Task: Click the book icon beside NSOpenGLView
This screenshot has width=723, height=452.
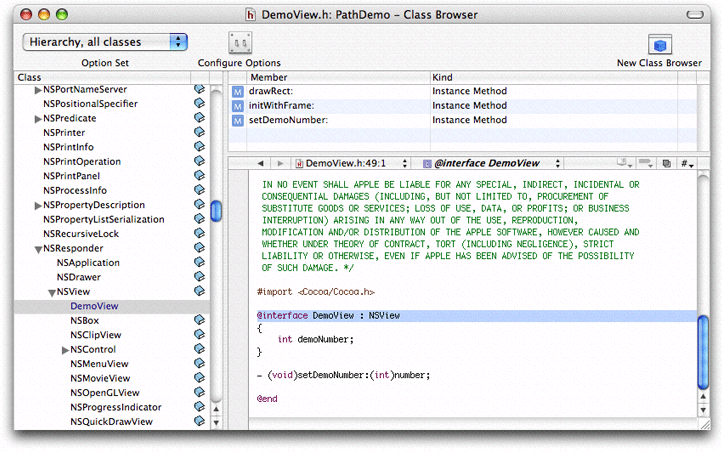Action: [x=199, y=393]
